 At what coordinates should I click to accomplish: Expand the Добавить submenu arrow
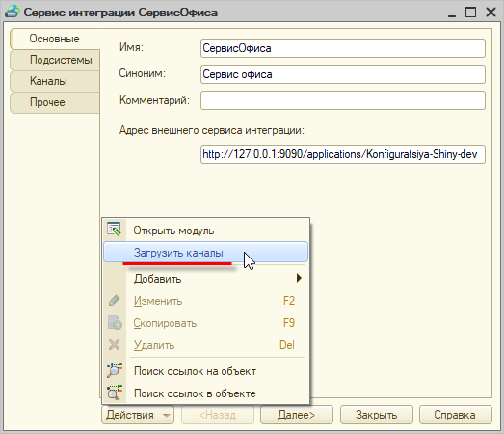pyautogui.click(x=299, y=278)
